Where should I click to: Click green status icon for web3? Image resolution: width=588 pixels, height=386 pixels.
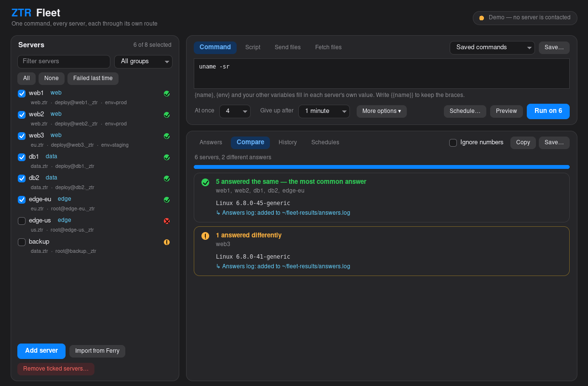pos(167,136)
